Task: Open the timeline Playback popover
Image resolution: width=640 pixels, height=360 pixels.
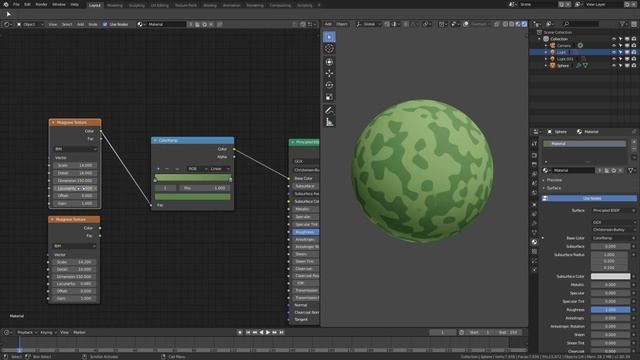Action: coord(27,332)
